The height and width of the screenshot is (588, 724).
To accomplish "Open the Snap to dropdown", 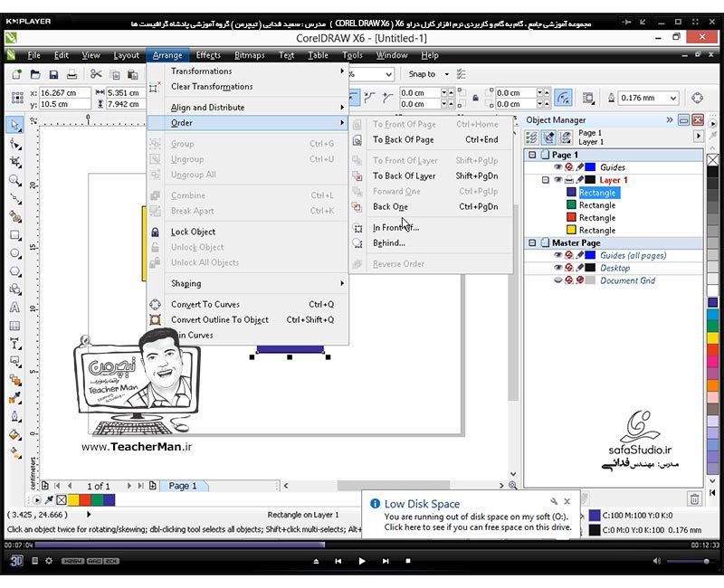I will tap(446, 74).
